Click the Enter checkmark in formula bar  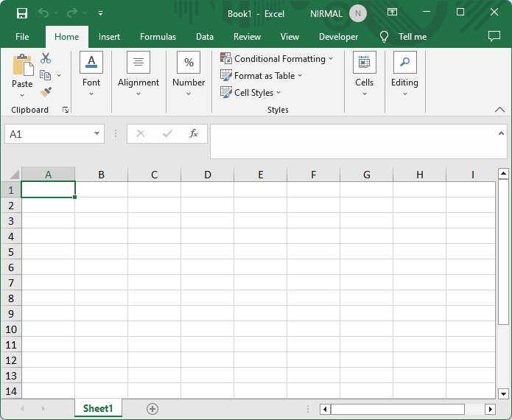click(167, 133)
